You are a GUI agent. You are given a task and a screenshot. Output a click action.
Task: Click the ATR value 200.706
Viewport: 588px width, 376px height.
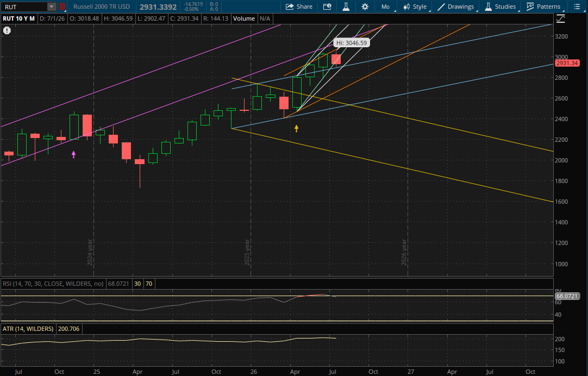pyautogui.click(x=69, y=329)
